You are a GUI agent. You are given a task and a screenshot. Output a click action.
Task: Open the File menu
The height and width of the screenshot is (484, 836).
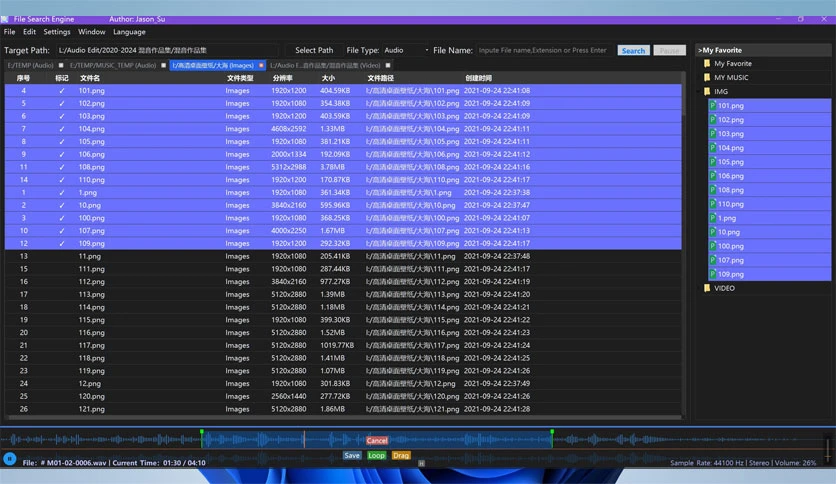(10, 32)
